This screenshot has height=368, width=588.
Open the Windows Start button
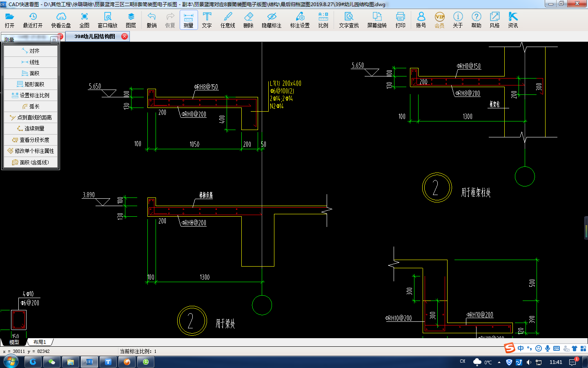(11, 362)
